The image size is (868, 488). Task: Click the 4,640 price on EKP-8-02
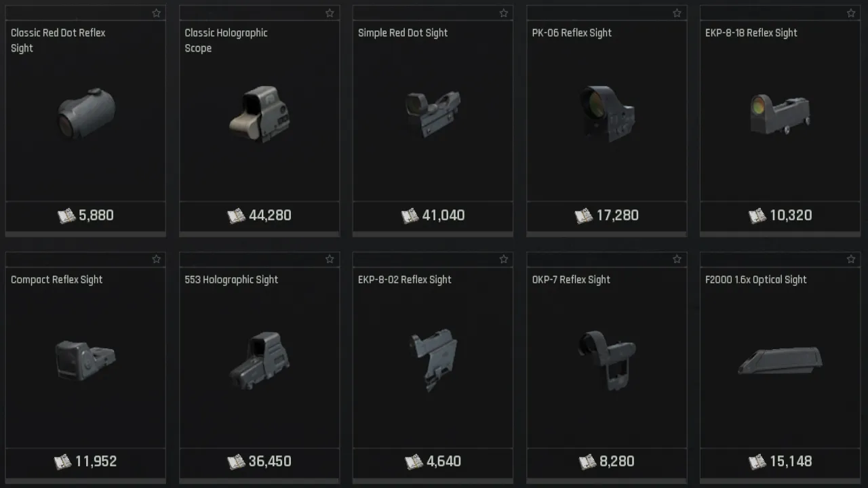(443, 462)
